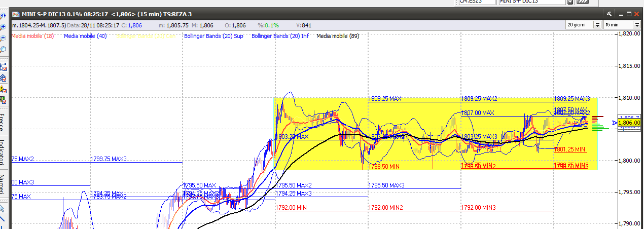Open the Indicatori side tab
Image resolution: width=644 pixels, height=229 pixels.
click(3, 152)
